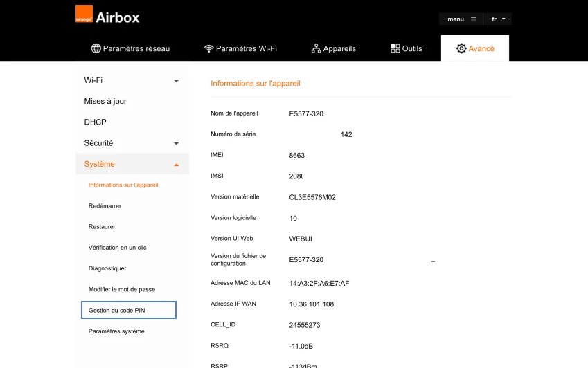This screenshot has width=588, height=368.
Task: Open Paramètres système link
Action: 116,331
